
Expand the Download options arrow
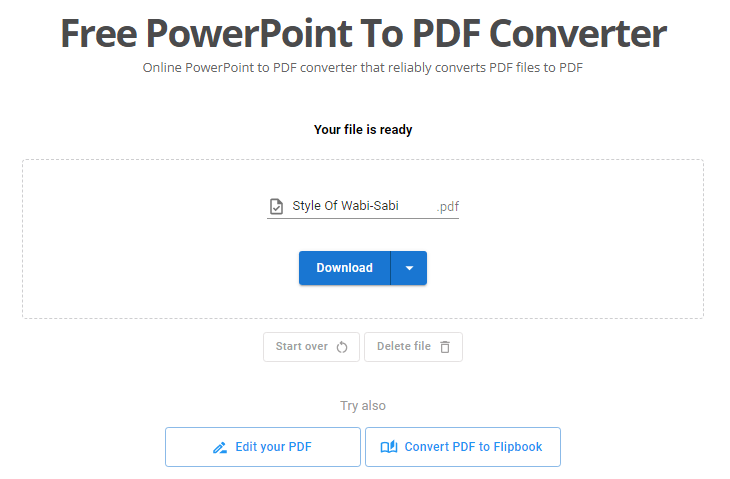click(409, 268)
